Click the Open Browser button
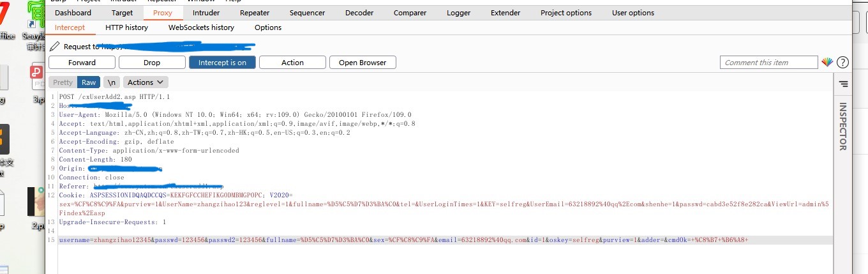 pyautogui.click(x=363, y=63)
